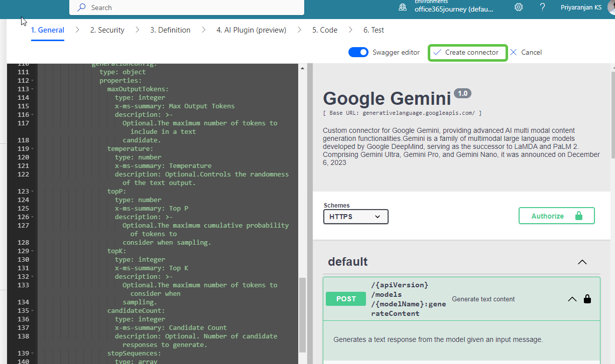Open the environment picker globe icon

[x=403, y=8]
